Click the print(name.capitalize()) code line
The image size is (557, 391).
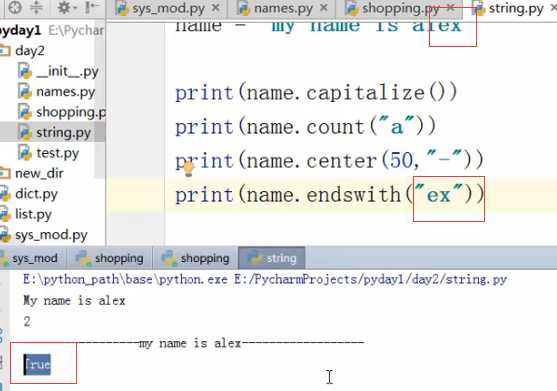pyautogui.click(x=316, y=93)
